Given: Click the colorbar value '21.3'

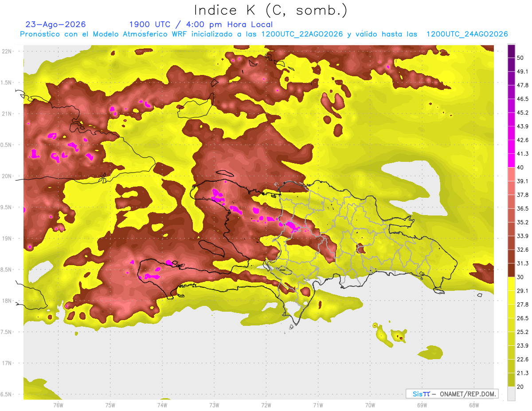Looking at the screenshot, I should [523, 373].
